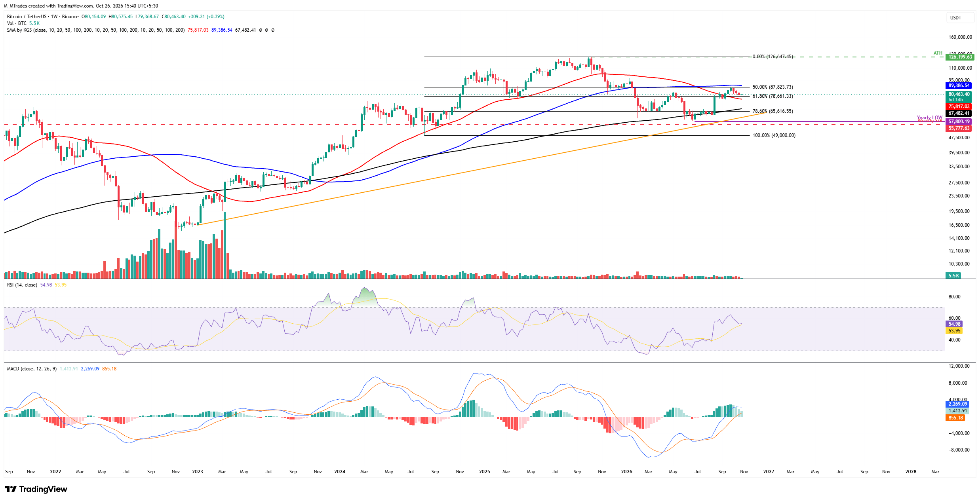Click the MACD signal label 855.18

tap(955, 418)
